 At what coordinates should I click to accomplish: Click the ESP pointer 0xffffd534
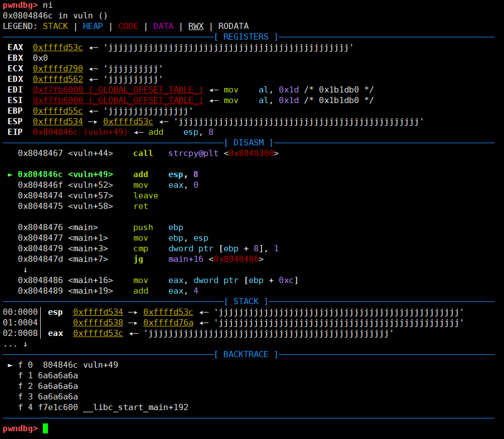[57, 121]
